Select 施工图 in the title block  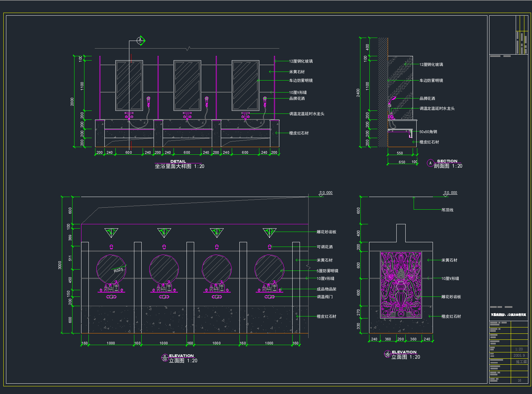[x=521, y=362]
